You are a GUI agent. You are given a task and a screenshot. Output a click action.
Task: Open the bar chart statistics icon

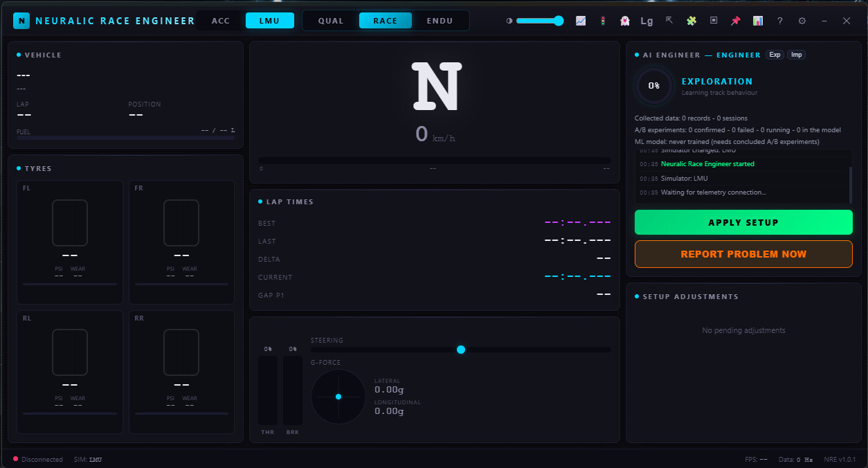point(758,21)
